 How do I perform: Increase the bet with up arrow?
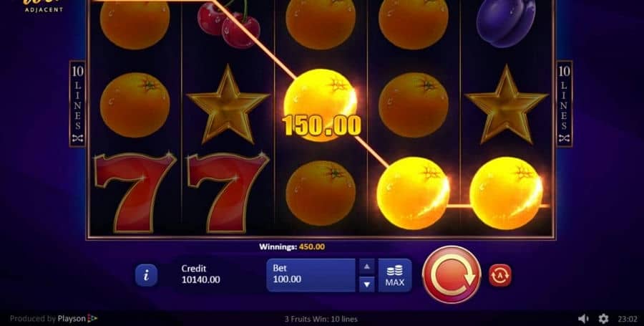click(x=367, y=267)
